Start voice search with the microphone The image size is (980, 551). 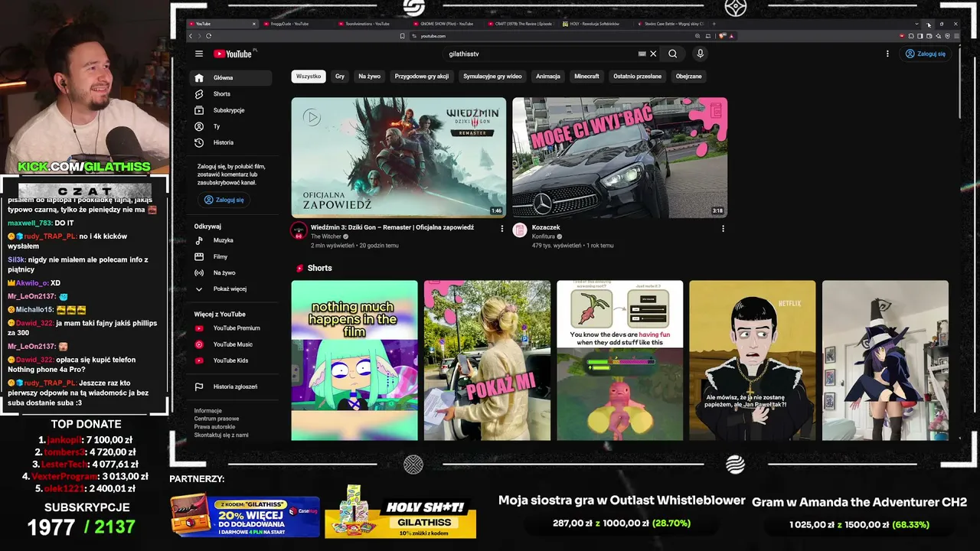[x=700, y=54]
